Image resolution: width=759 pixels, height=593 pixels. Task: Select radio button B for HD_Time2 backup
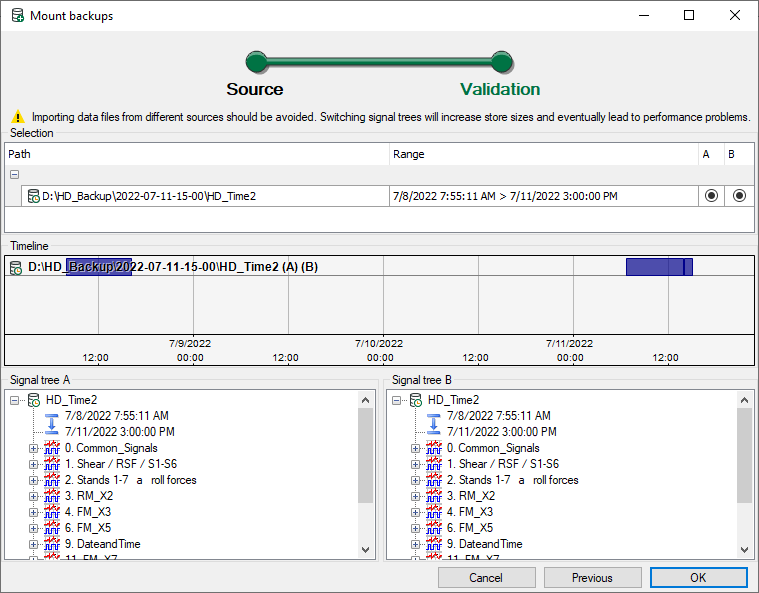pyautogui.click(x=739, y=196)
